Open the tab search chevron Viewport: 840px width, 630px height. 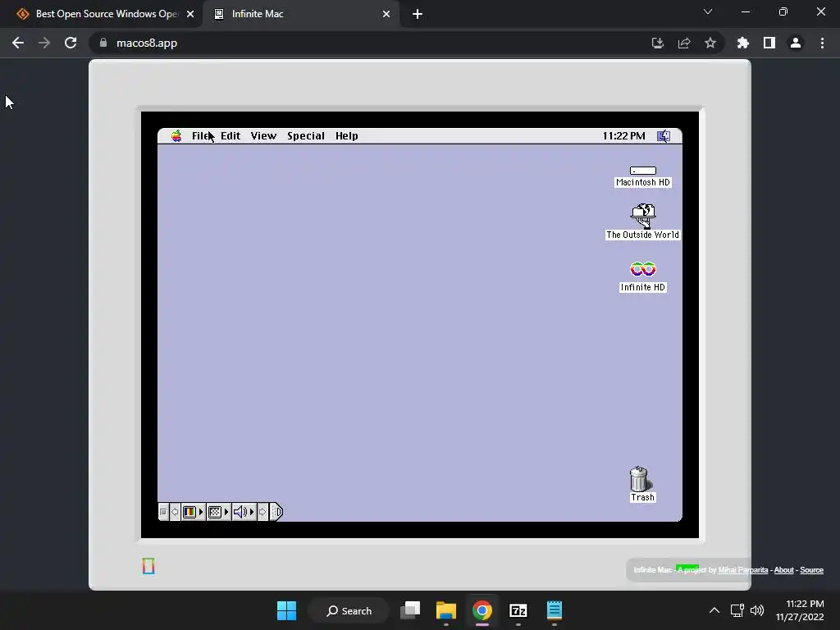(708, 11)
